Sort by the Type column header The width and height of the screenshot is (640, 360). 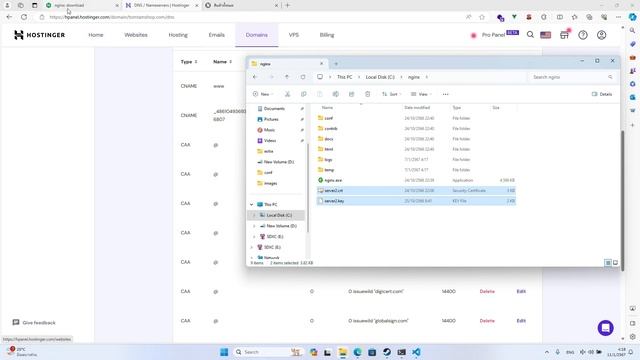click(457, 108)
